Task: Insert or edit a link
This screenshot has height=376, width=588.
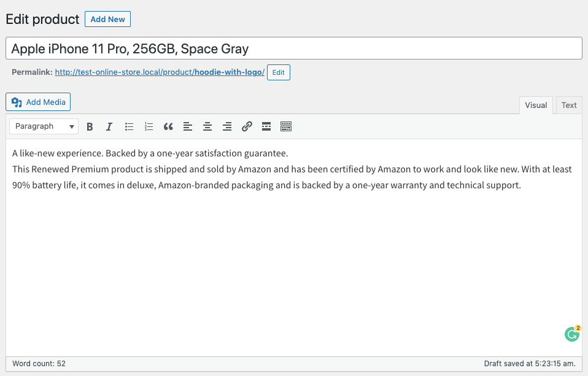Action: pos(247,127)
